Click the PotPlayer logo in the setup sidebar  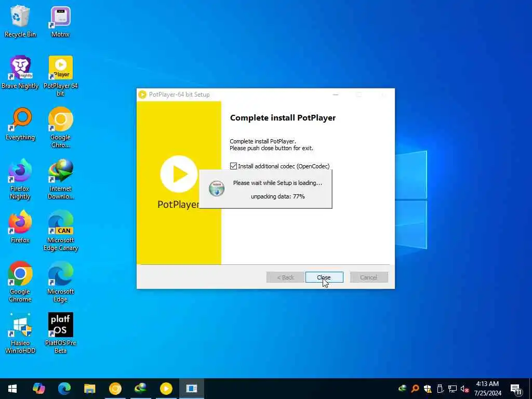[x=179, y=174]
